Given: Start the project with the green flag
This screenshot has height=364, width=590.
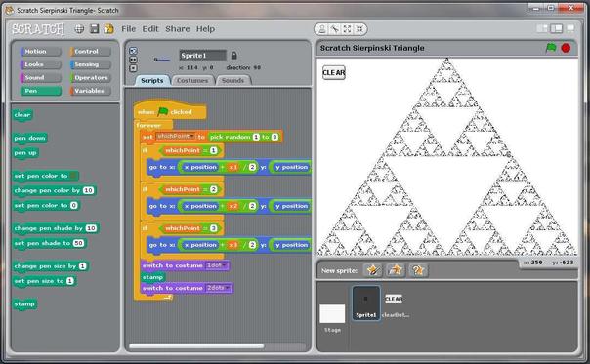Looking at the screenshot, I should pyautogui.click(x=551, y=48).
